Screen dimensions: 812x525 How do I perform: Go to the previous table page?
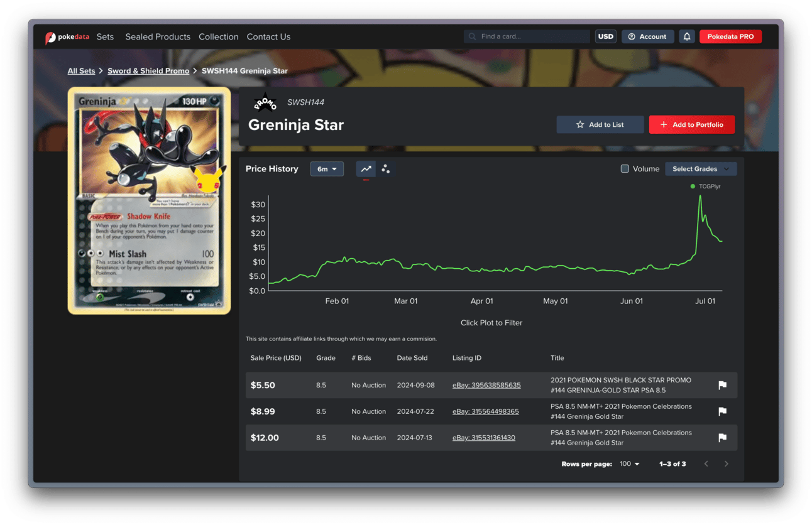pyautogui.click(x=706, y=464)
